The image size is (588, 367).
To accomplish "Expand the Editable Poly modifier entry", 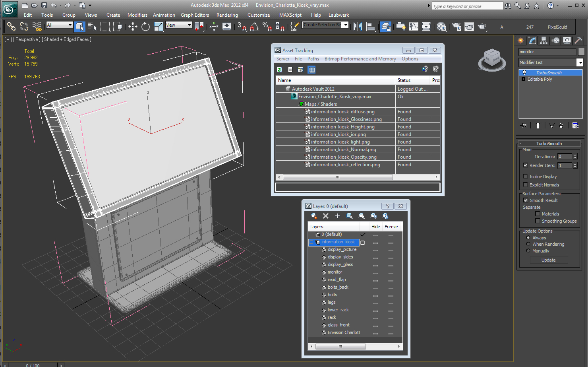I will click(523, 79).
